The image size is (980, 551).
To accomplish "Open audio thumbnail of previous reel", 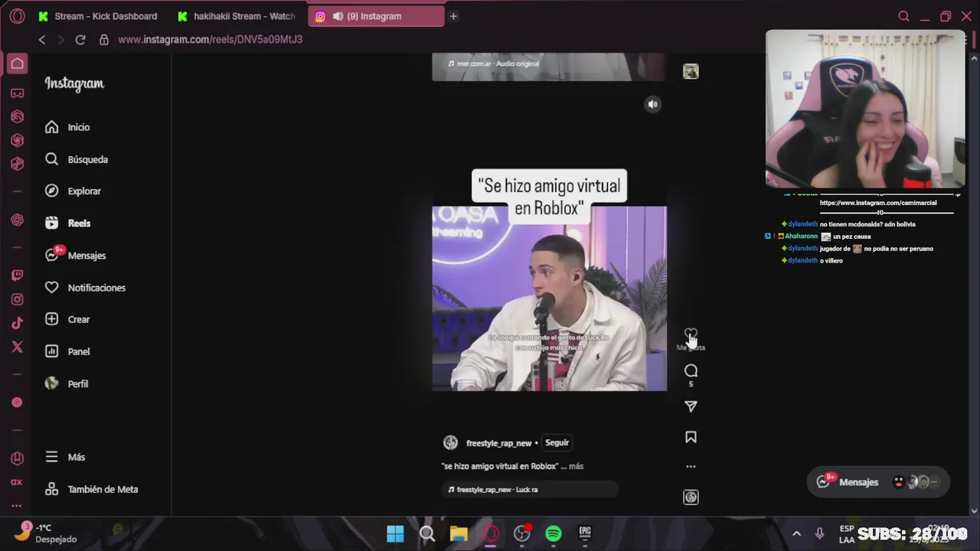I will [x=691, y=71].
